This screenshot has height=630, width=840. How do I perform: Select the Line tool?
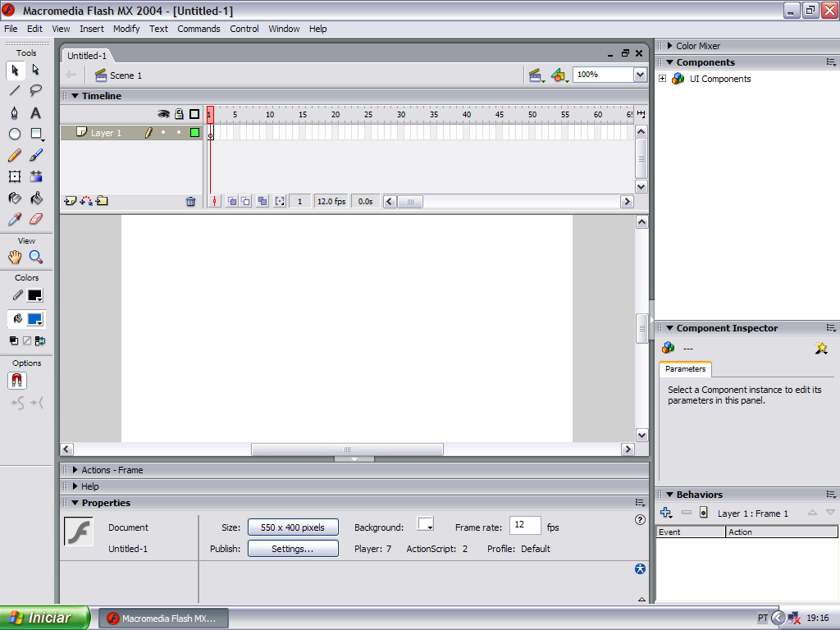(x=15, y=90)
